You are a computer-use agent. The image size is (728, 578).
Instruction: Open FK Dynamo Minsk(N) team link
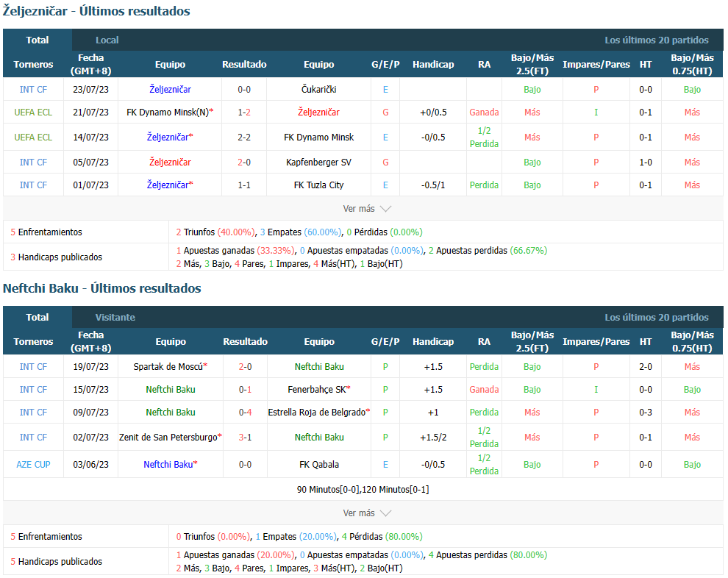coord(170,112)
